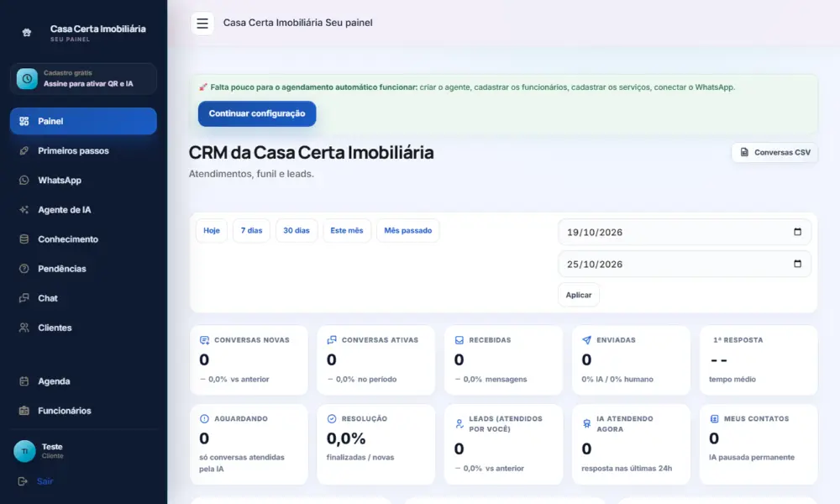Click the Recebidas inbox icon
Screen dimensions: 840x504
459,340
